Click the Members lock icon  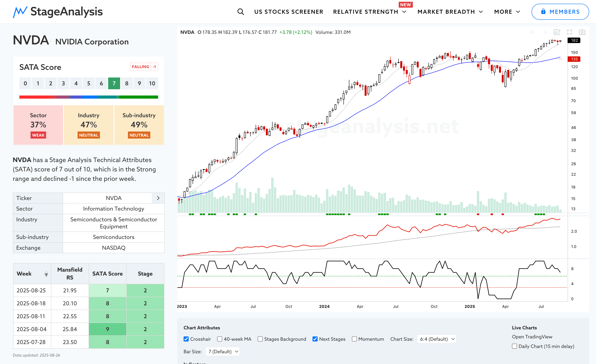[x=543, y=11]
